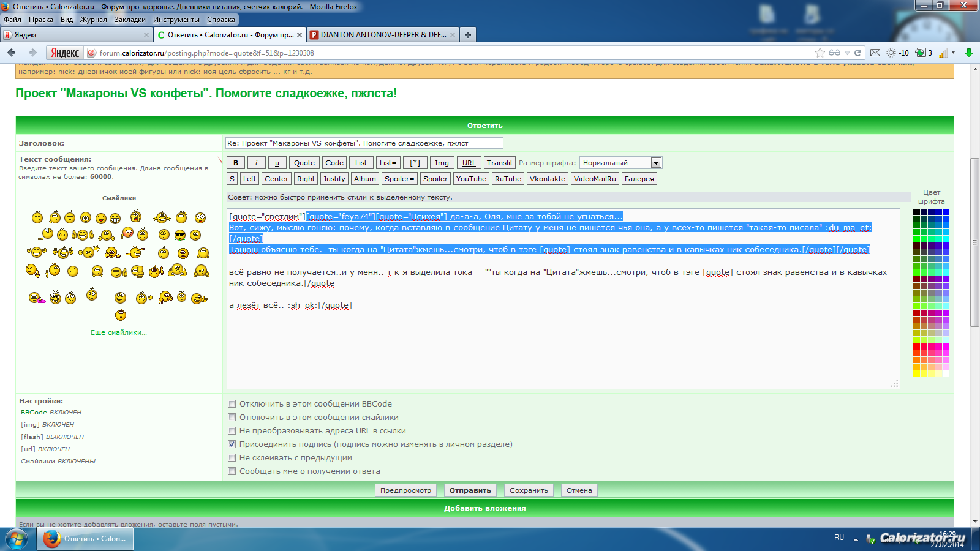Check "Сообщать мне о получении ответа"

(x=232, y=471)
